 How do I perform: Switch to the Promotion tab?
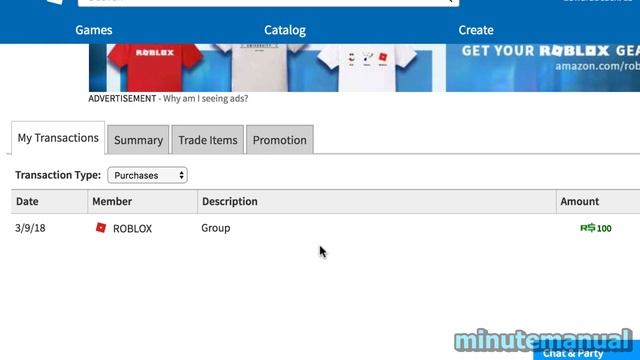280,140
